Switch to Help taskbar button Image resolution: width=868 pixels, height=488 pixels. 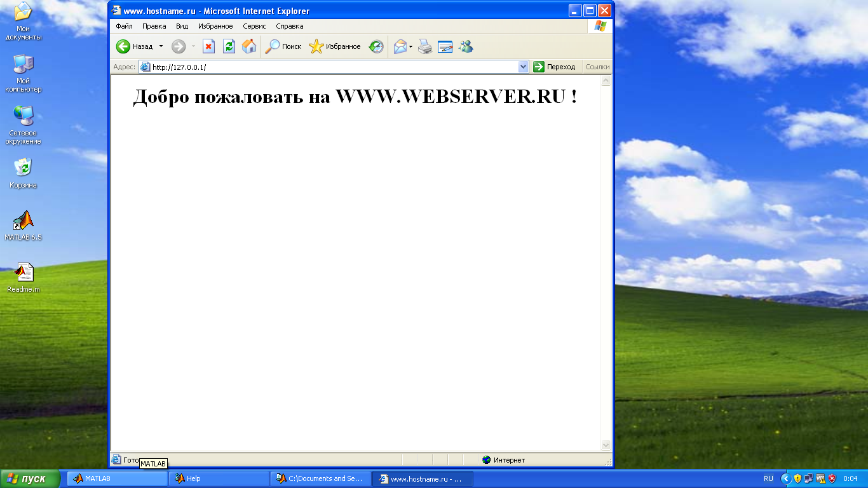tap(219, 478)
